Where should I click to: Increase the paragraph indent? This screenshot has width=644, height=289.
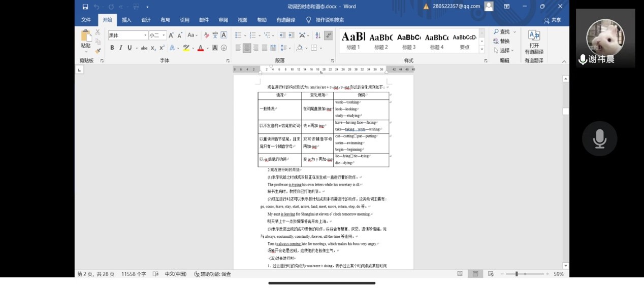coord(291,35)
